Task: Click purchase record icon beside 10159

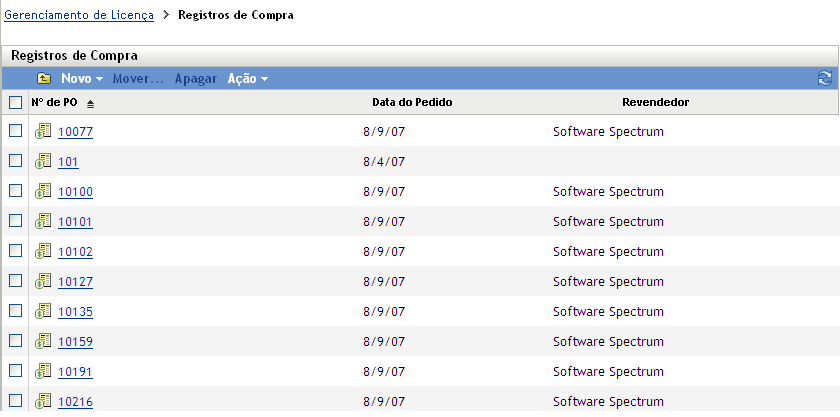Action: 43,341
